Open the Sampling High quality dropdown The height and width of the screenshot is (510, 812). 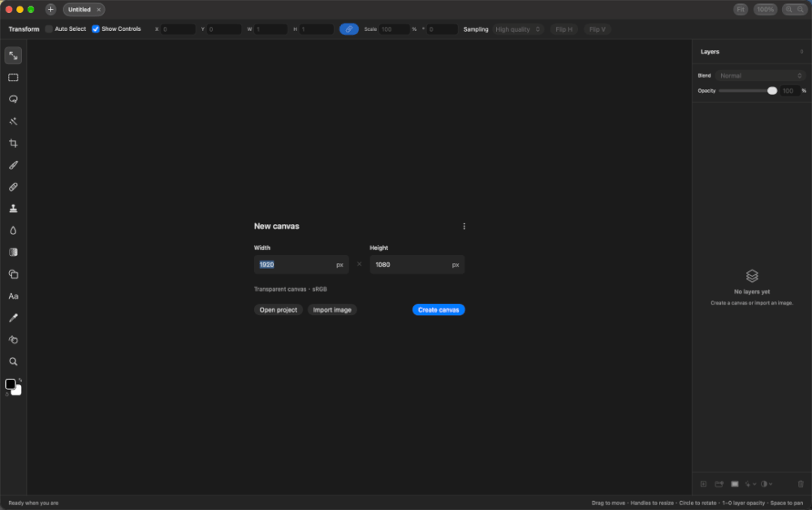[518, 29]
